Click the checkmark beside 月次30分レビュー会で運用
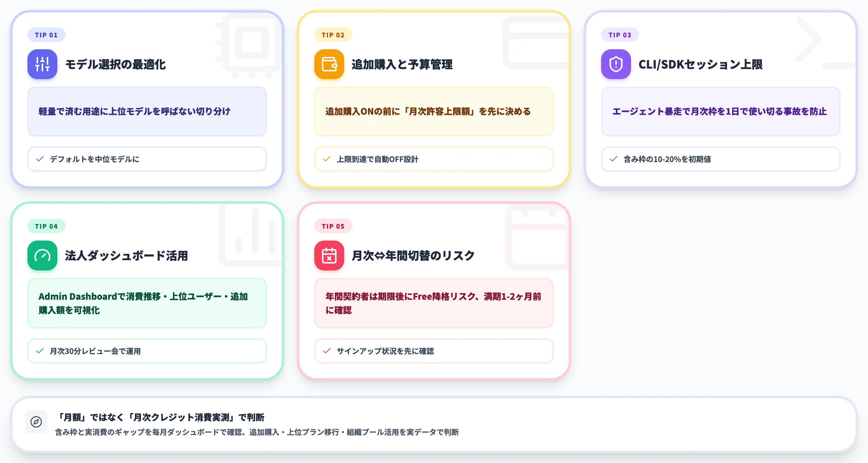Viewport: 868px width, 463px height. coord(40,351)
